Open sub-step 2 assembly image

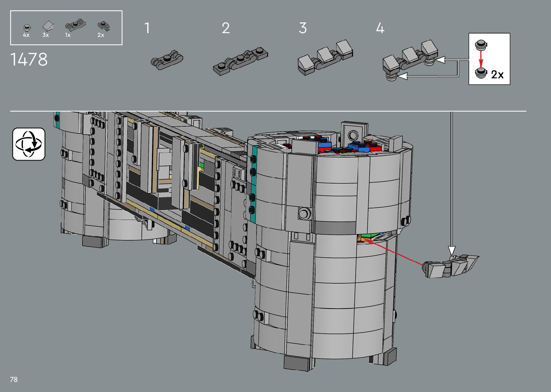240,61
